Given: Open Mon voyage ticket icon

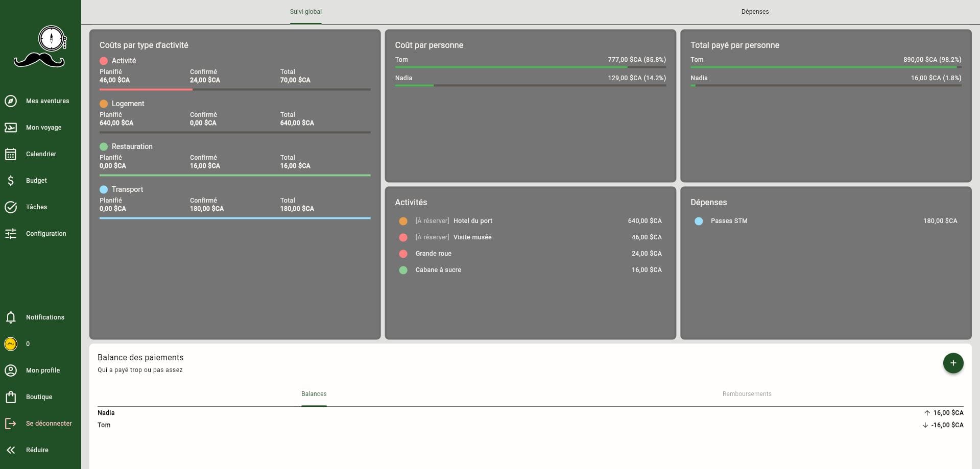Looking at the screenshot, I should [11, 128].
